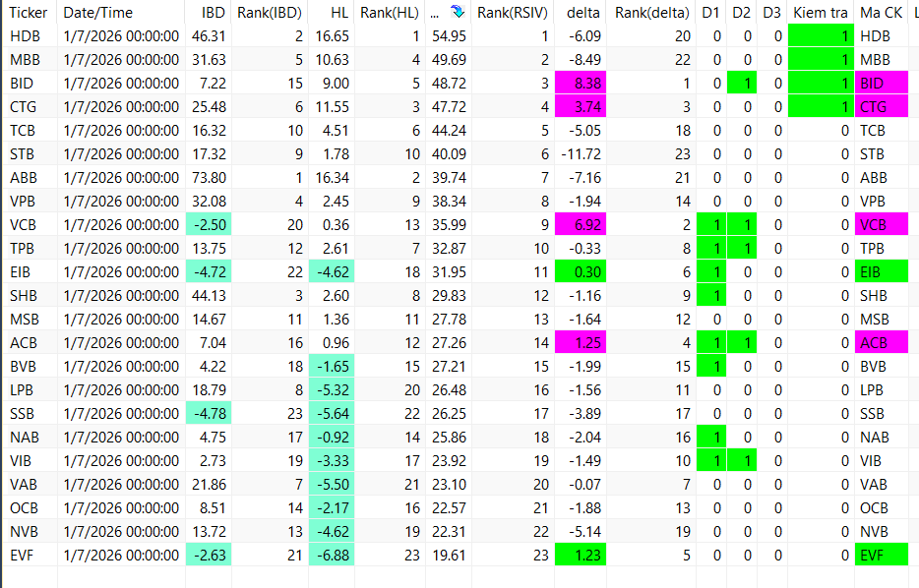Image resolution: width=919 pixels, height=588 pixels.
Task: Click the magenta delta value 8.38
Action: click(581, 84)
